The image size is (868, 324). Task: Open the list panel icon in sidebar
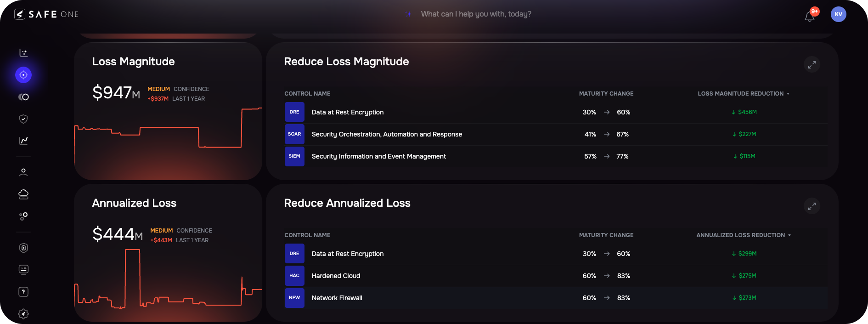23,269
